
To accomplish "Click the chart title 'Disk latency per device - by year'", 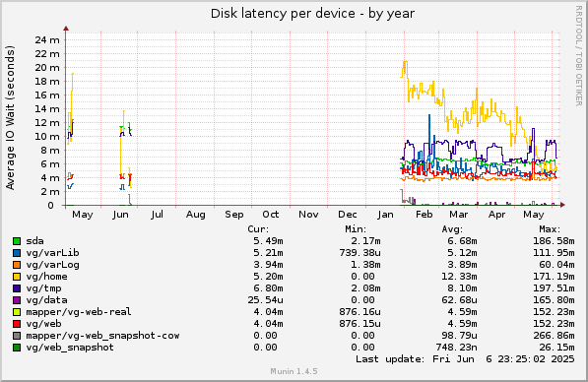I will (x=312, y=14).
